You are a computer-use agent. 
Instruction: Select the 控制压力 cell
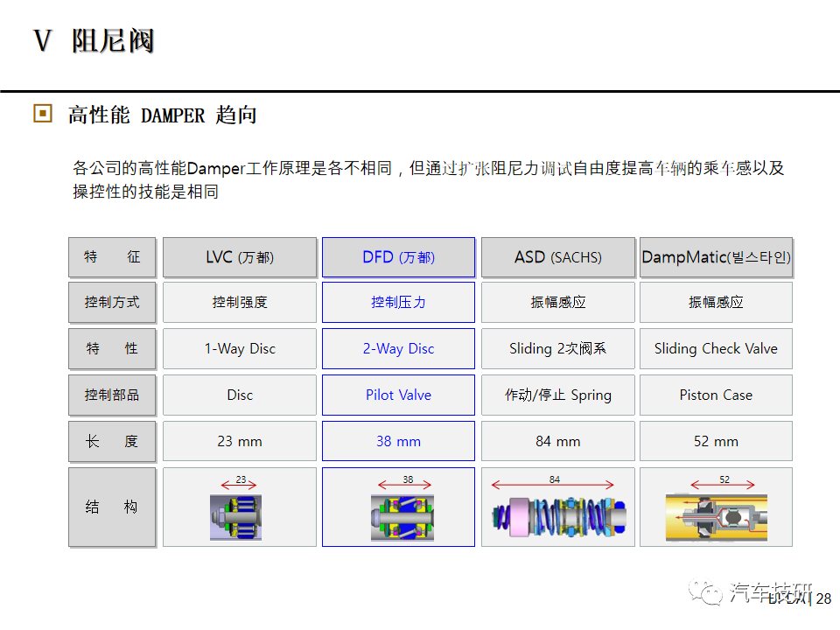click(x=399, y=302)
